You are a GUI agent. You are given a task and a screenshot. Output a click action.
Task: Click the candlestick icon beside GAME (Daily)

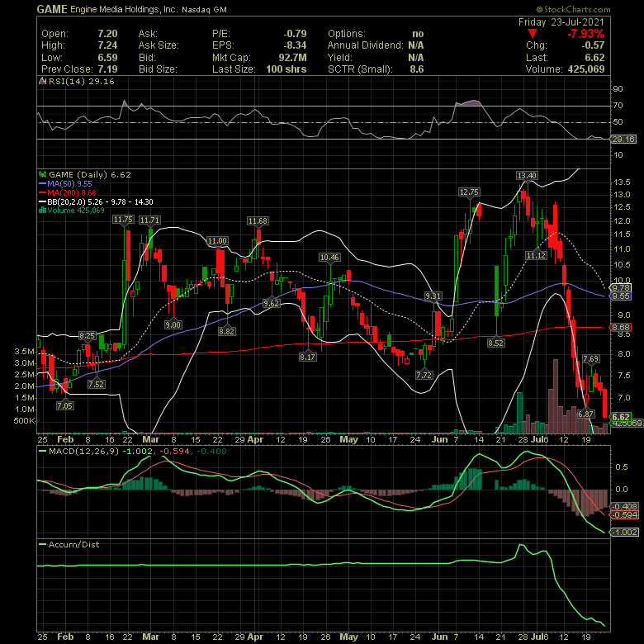pos(43,174)
